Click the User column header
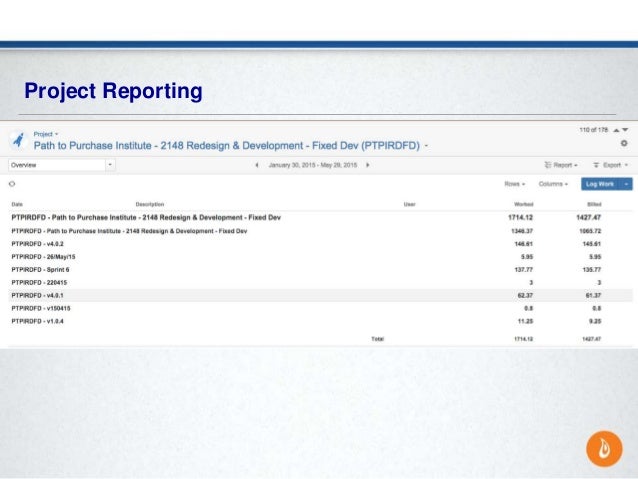 click(x=409, y=204)
